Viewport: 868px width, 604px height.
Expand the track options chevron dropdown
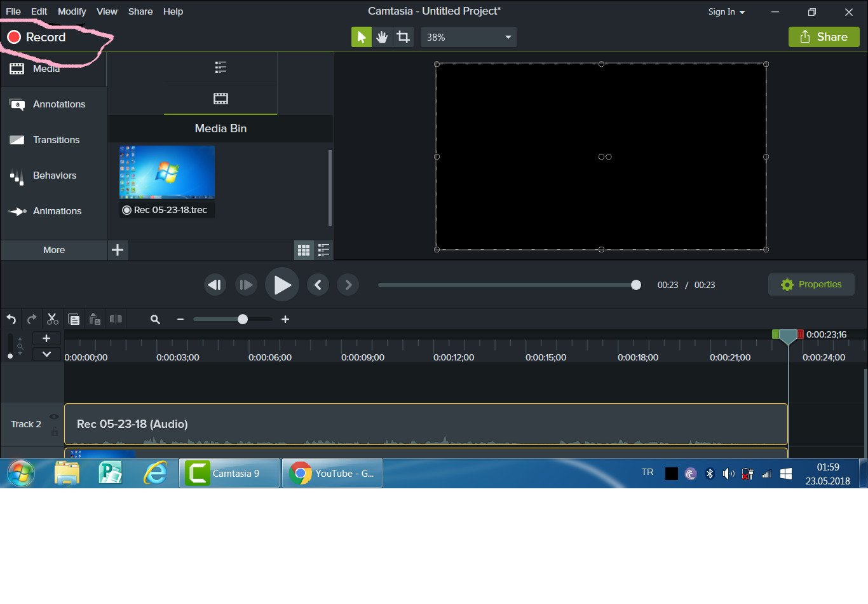pyautogui.click(x=46, y=354)
